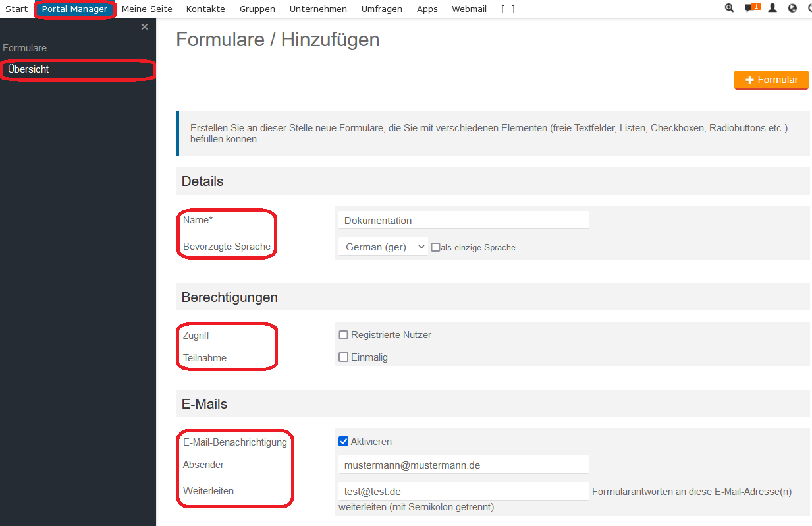The image size is (812, 526).
Task: Click the Teilnahme label
Action: pyautogui.click(x=205, y=358)
